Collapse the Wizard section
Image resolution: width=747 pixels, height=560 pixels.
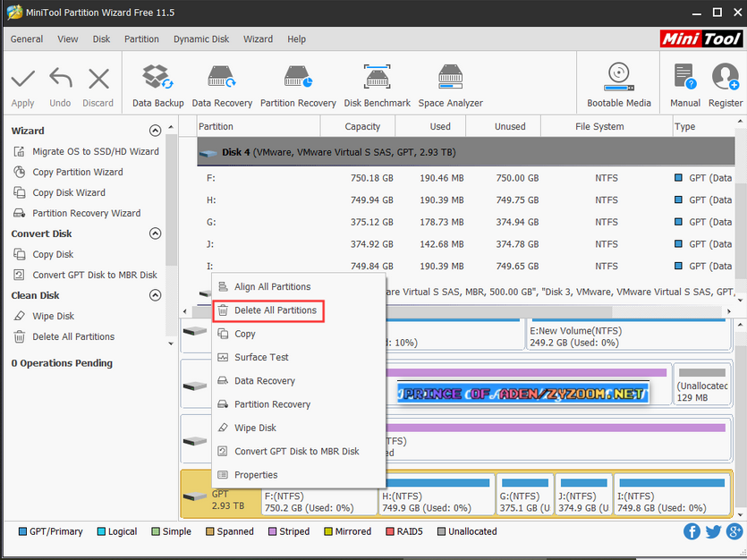155,131
